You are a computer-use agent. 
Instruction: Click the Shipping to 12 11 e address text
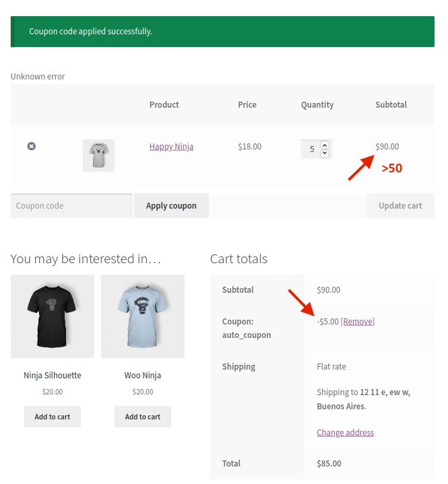pos(364,399)
